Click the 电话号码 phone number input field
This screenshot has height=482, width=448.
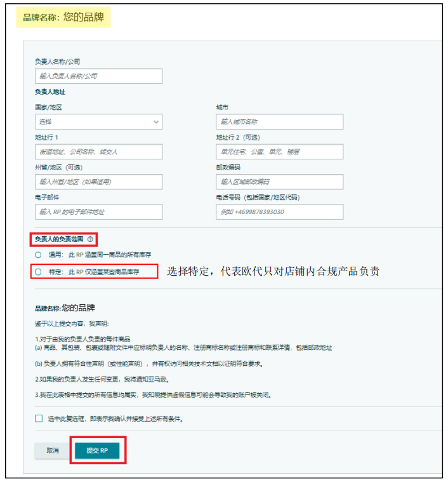click(279, 212)
